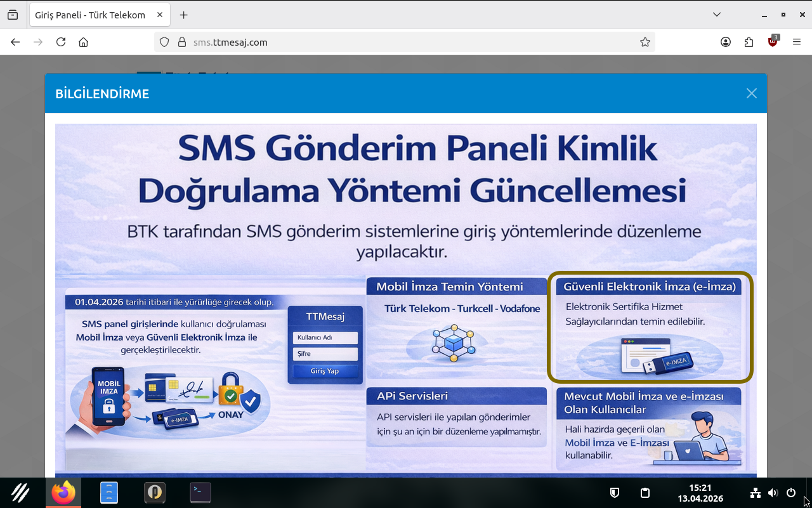Click the 01.04.2026 date notice line
Viewport: 812px width, 508px height.
[x=174, y=302]
